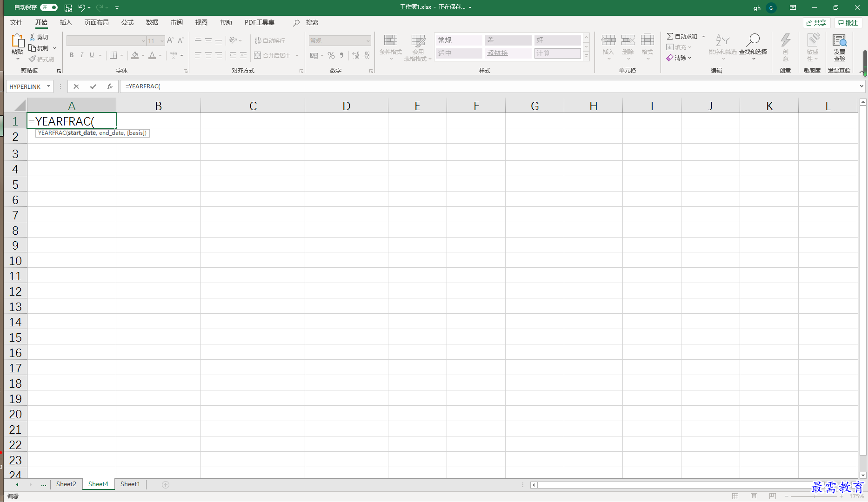Click the Comments button
This screenshot has height=502, width=868.
848,23
